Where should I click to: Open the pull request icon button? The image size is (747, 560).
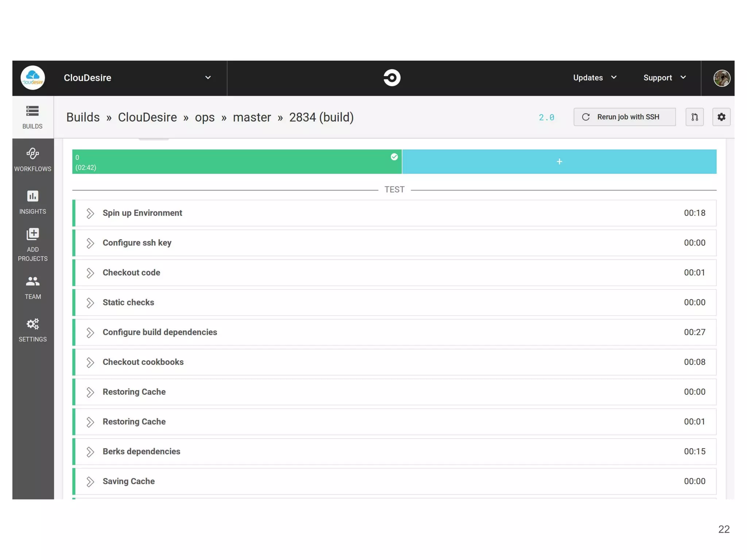694,117
